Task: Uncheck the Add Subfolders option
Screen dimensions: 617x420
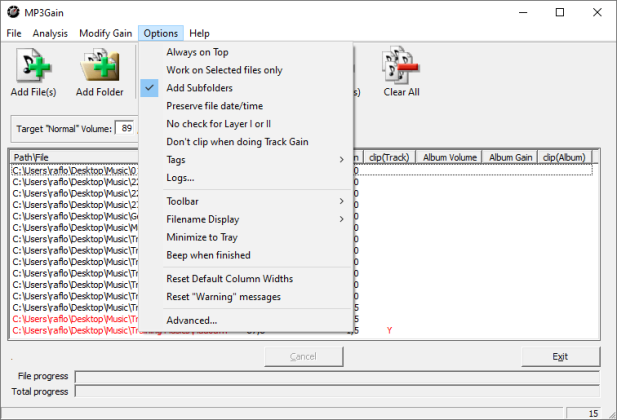Action: [x=246, y=88]
